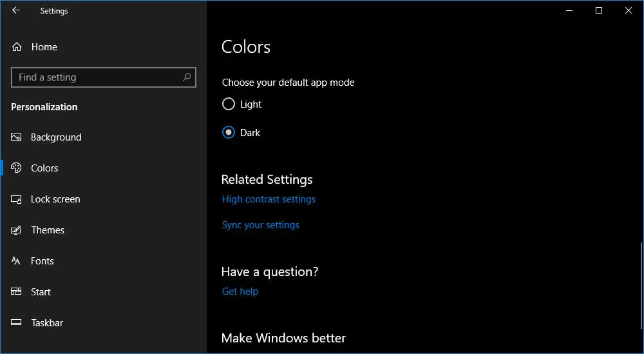Screen dimensions: 644x354
Task: Click the Sync your settings link
Action: 260,225
